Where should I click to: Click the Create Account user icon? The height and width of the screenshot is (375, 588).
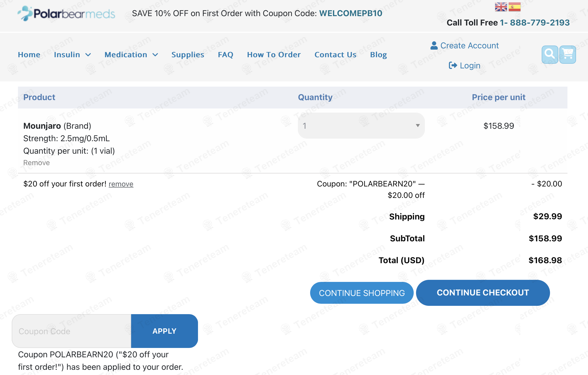(x=434, y=46)
